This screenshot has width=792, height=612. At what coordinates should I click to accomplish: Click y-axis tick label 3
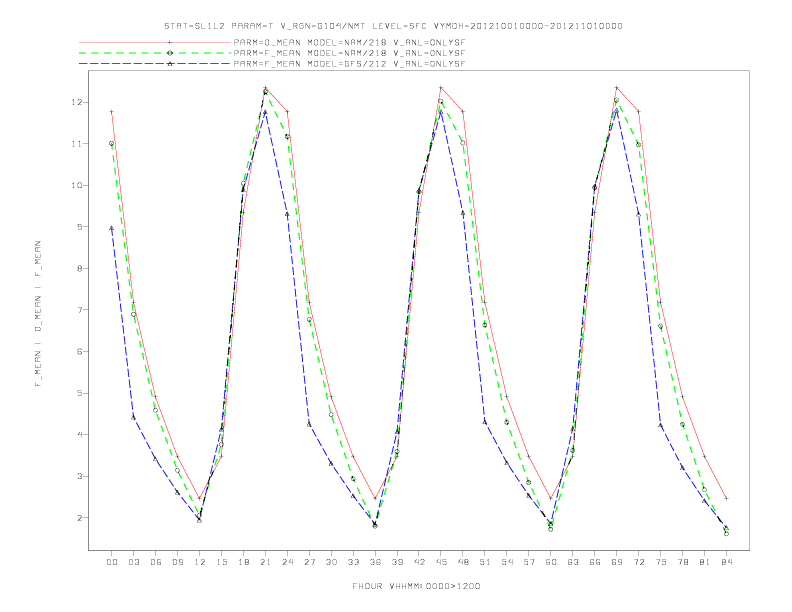click(79, 476)
